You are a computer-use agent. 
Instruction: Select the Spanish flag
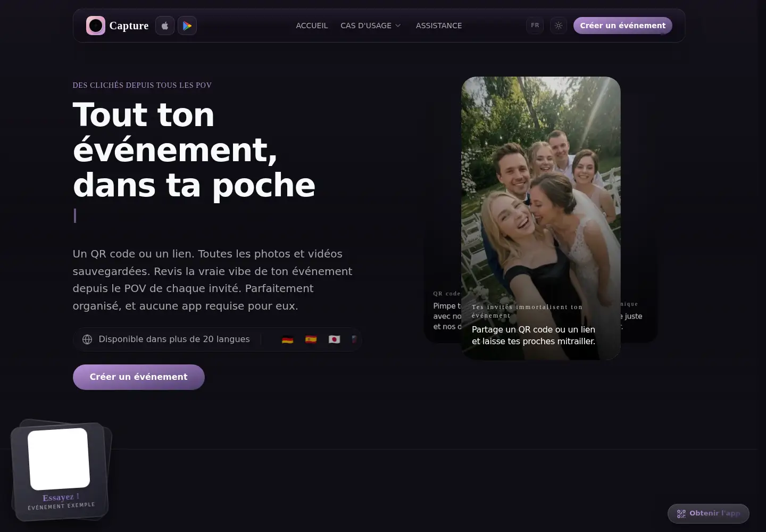(x=311, y=339)
